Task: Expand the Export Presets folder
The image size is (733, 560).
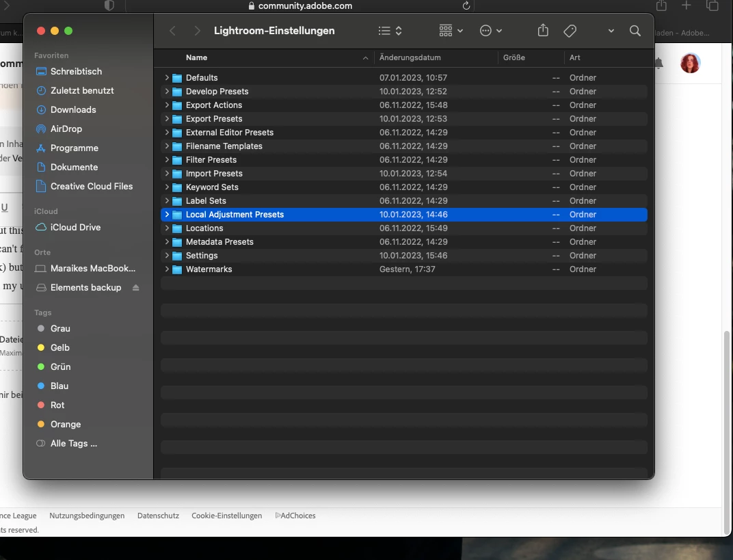Action: click(x=167, y=118)
